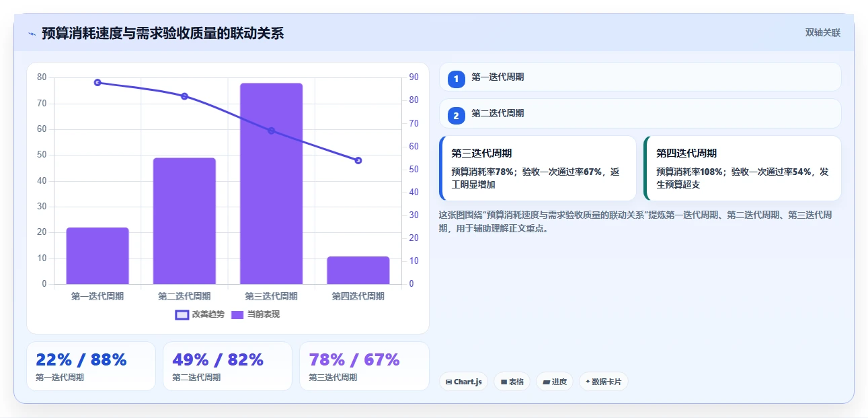This screenshot has height=418, width=868.
Task: Click the right axis value 90
Action: [x=413, y=77]
